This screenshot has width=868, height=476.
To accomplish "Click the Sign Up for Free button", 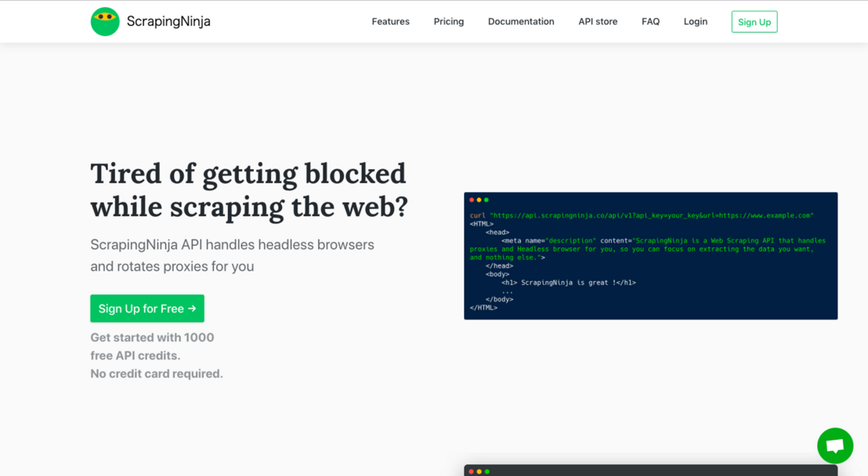I will point(147,308).
